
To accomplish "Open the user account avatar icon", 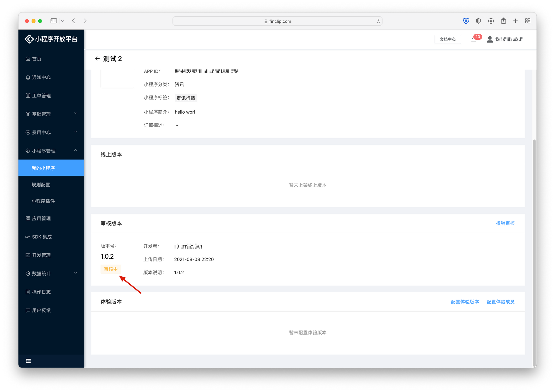I will click(x=490, y=39).
